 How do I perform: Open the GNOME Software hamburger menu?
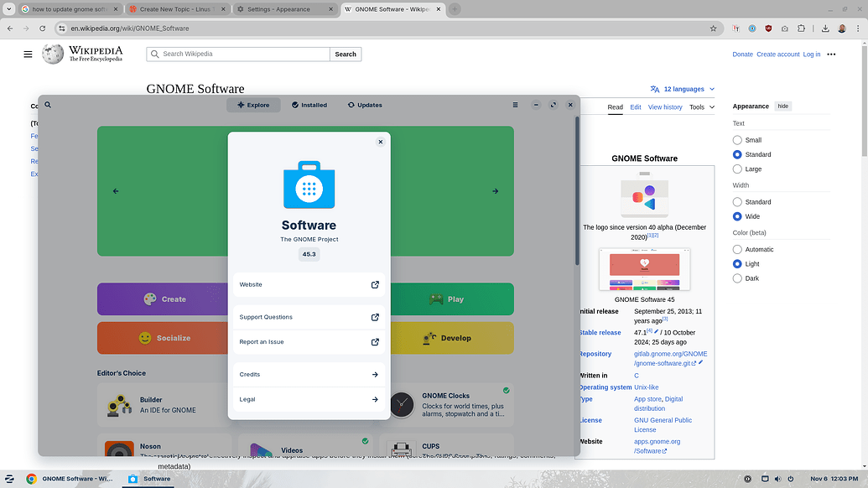tap(515, 104)
